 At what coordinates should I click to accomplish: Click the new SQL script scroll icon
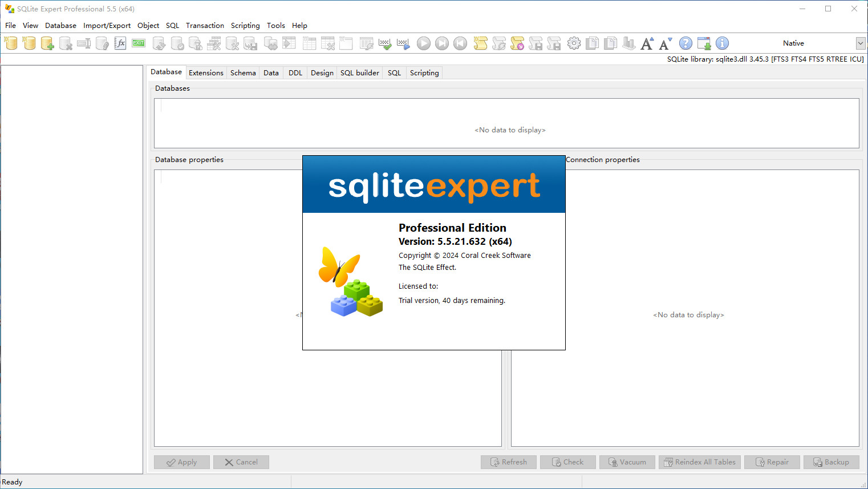coord(481,43)
